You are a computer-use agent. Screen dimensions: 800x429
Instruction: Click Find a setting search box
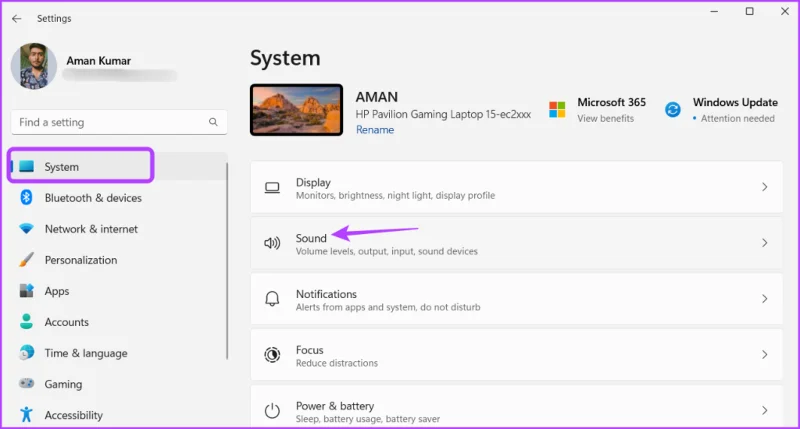point(119,122)
